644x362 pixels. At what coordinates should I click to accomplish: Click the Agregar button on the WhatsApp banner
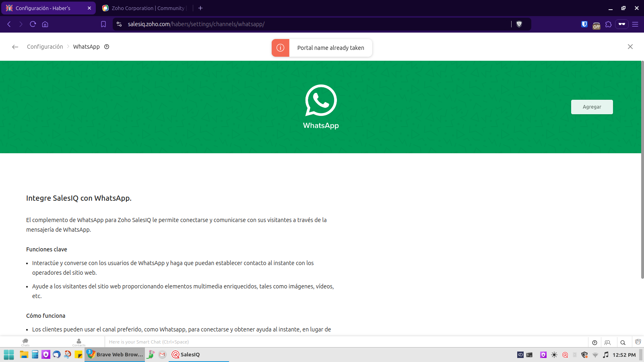(x=592, y=107)
